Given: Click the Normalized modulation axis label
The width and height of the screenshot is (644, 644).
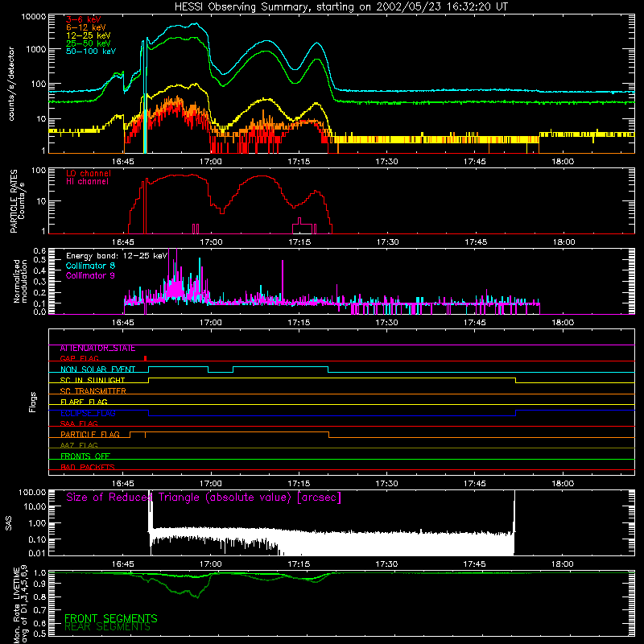Looking at the screenshot, I should click(20, 281).
